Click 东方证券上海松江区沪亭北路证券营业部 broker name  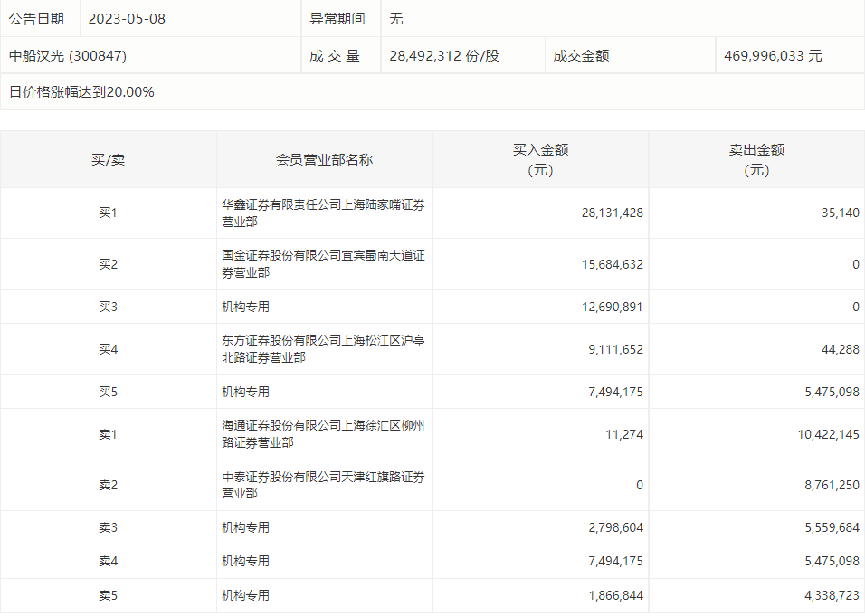tap(323, 349)
